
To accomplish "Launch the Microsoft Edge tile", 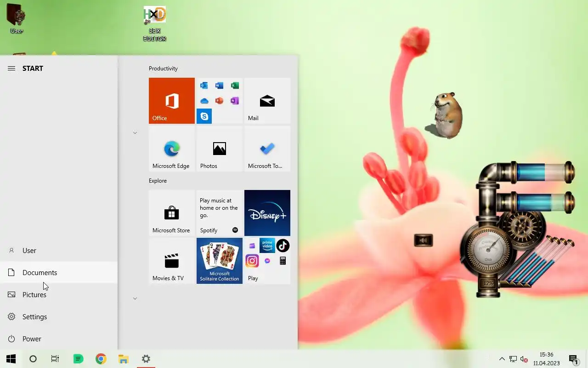I will [x=172, y=149].
